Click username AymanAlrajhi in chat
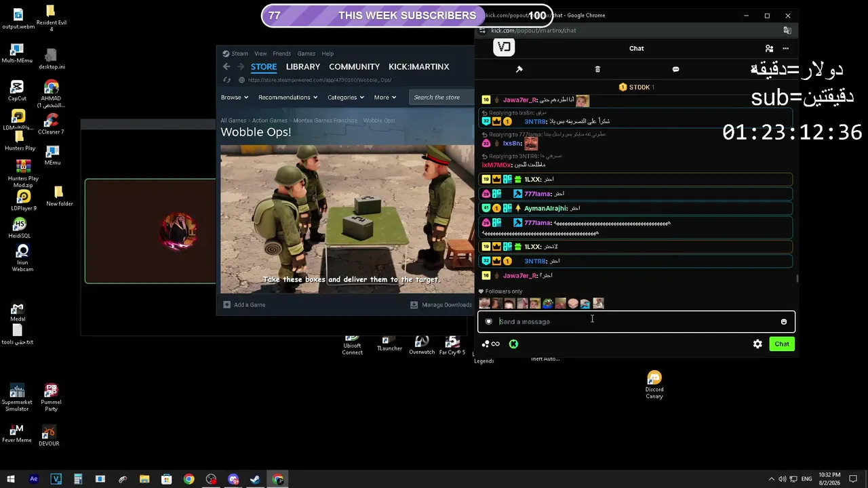The height and width of the screenshot is (488, 868). tap(546, 209)
